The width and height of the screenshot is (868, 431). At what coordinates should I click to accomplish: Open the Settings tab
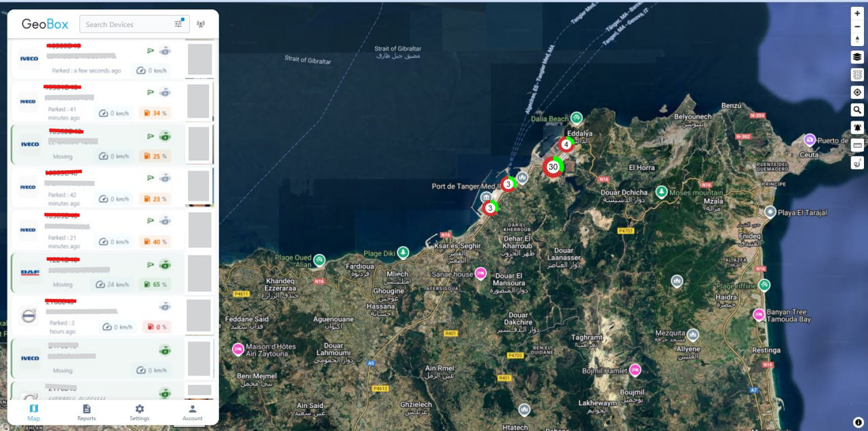[140, 413]
